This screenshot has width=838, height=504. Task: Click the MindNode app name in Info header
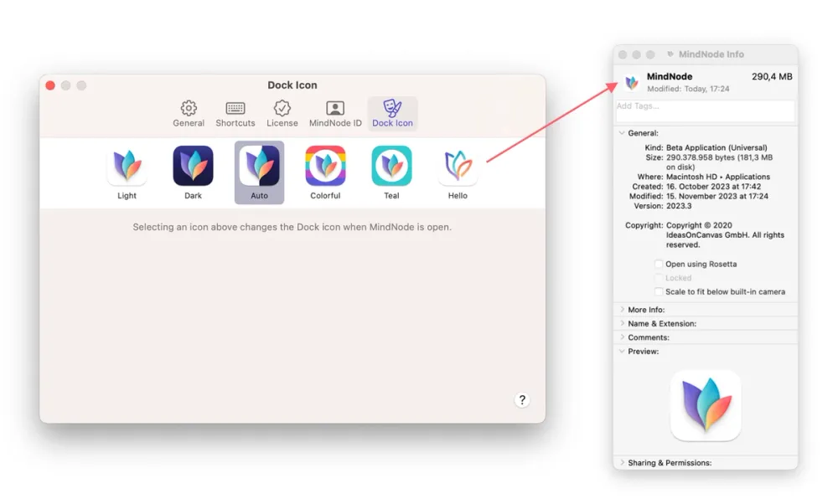point(669,77)
